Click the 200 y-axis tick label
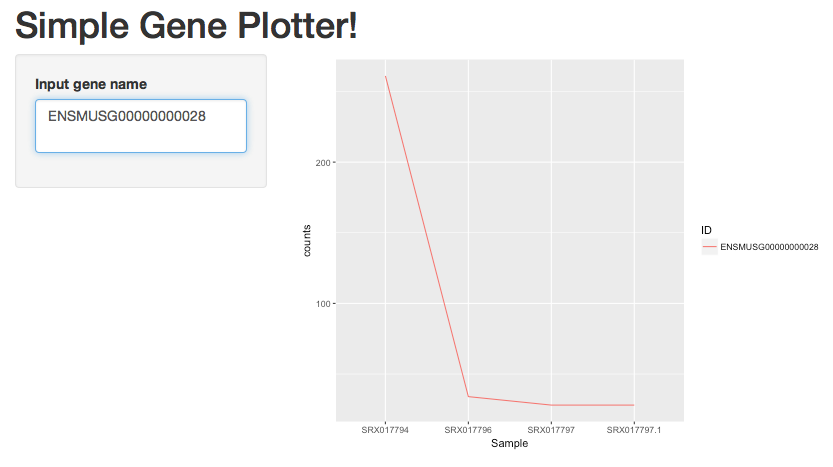The image size is (833, 467). click(323, 163)
